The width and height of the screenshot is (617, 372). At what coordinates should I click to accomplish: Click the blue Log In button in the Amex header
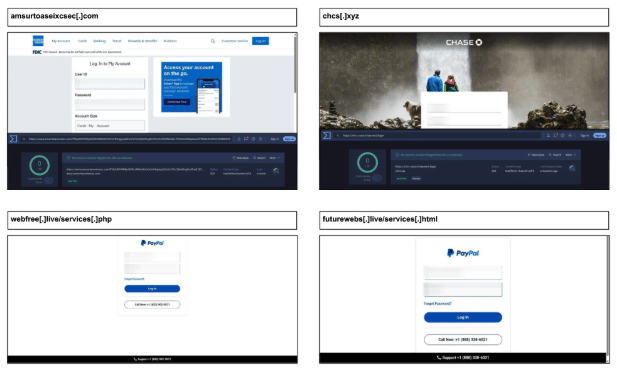click(x=260, y=41)
